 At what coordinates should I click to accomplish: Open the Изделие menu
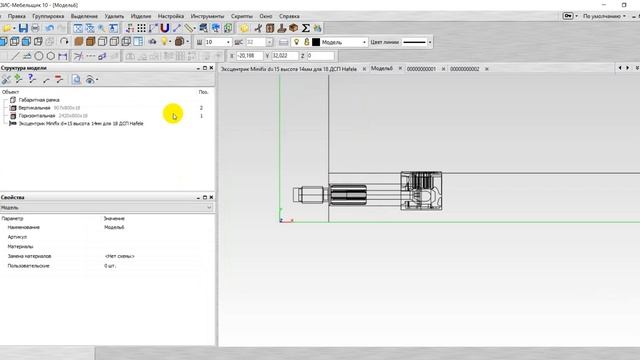click(141, 16)
